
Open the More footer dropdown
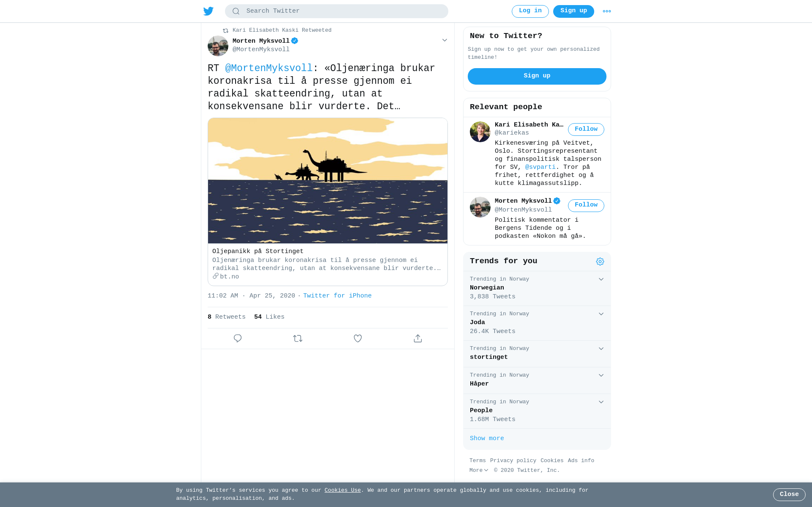[x=479, y=470]
